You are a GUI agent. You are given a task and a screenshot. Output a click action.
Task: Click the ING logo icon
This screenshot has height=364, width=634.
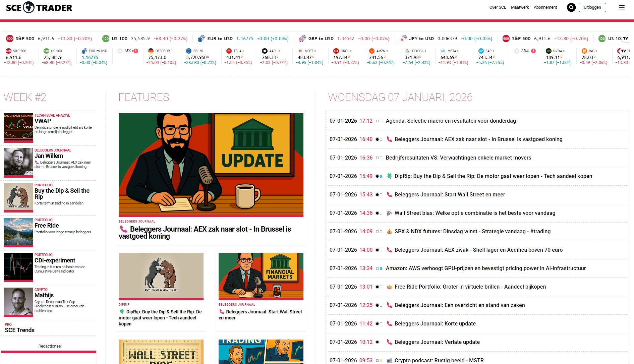pyautogui.click(x=584, y=51)
